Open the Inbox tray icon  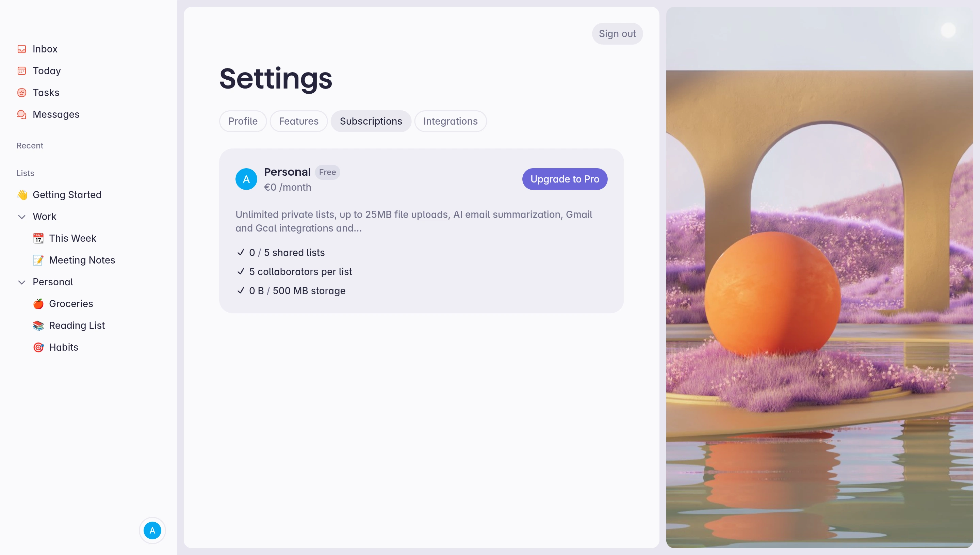tap(22, 49)
